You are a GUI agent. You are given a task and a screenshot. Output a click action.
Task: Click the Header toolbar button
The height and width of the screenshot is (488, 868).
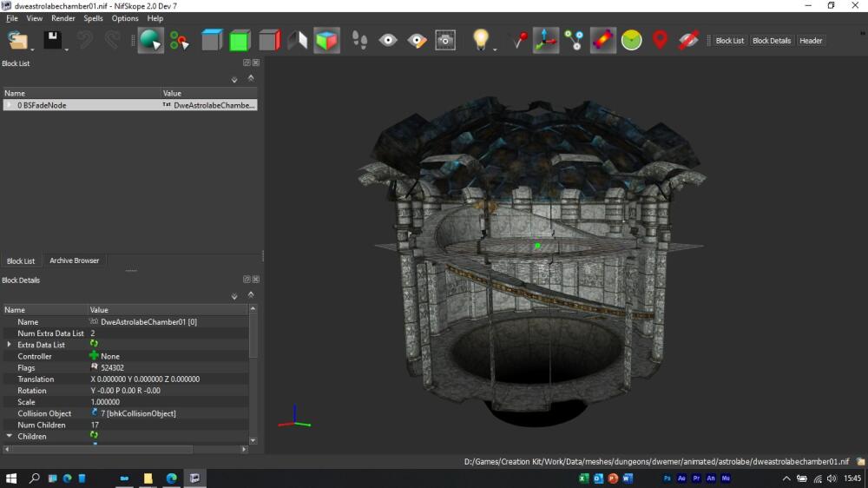(x=811, y=41)
